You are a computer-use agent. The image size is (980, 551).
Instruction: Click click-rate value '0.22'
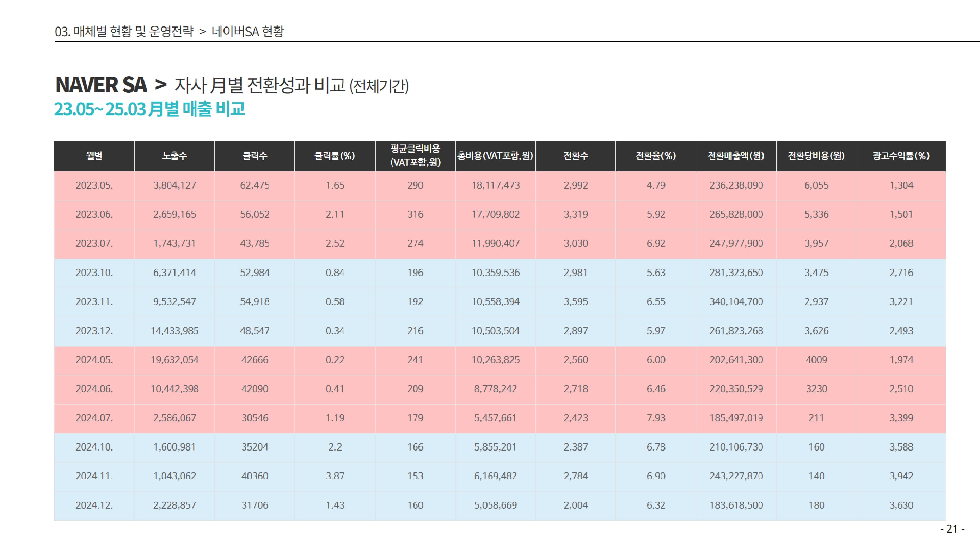(335, 360)
